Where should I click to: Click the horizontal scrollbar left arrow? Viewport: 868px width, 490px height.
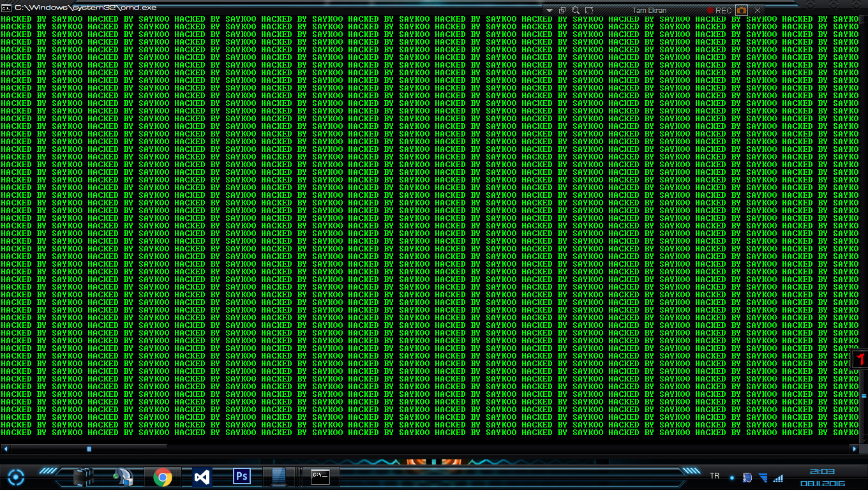5,449
